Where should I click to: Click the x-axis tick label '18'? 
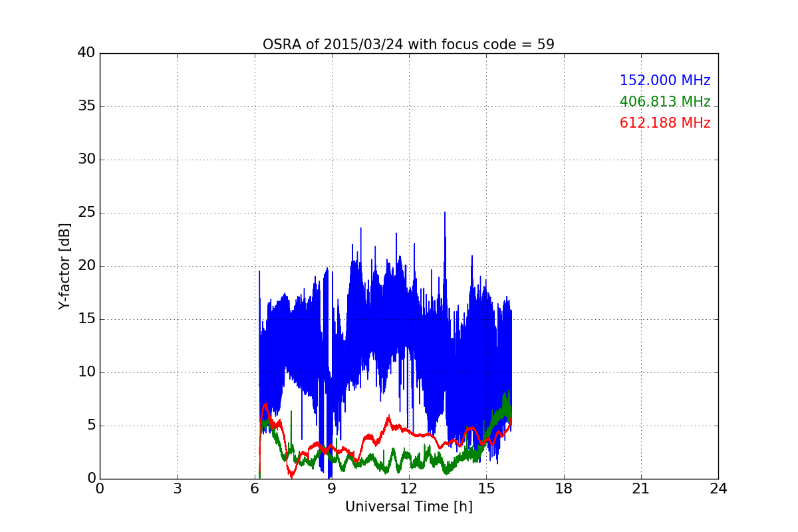[x=563, y=488]
